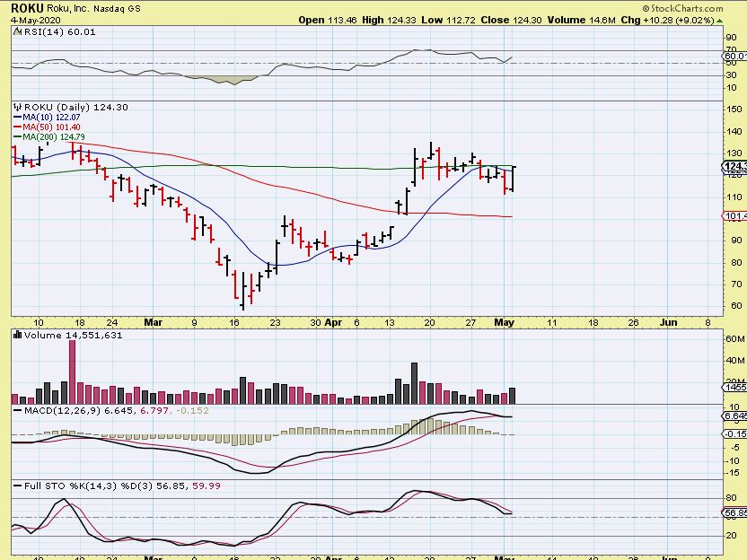Click the price bars icon before ROKU (Daily)

(18, 107)
